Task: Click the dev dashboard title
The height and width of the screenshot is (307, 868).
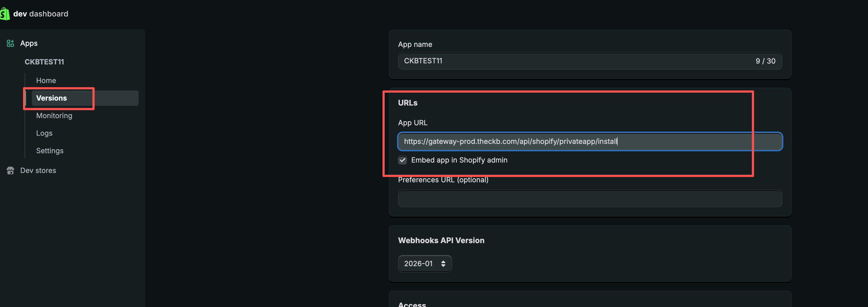Action: (41, 14)
